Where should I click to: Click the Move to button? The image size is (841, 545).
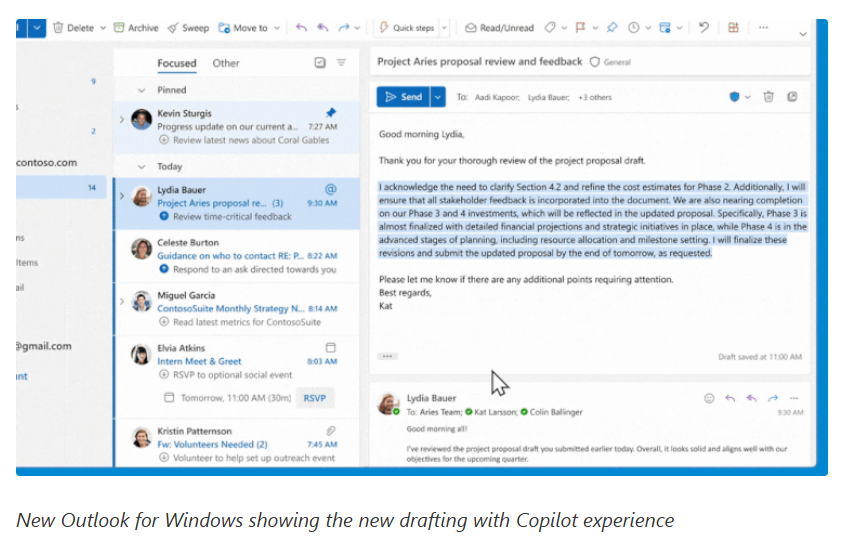pos(243,28)
